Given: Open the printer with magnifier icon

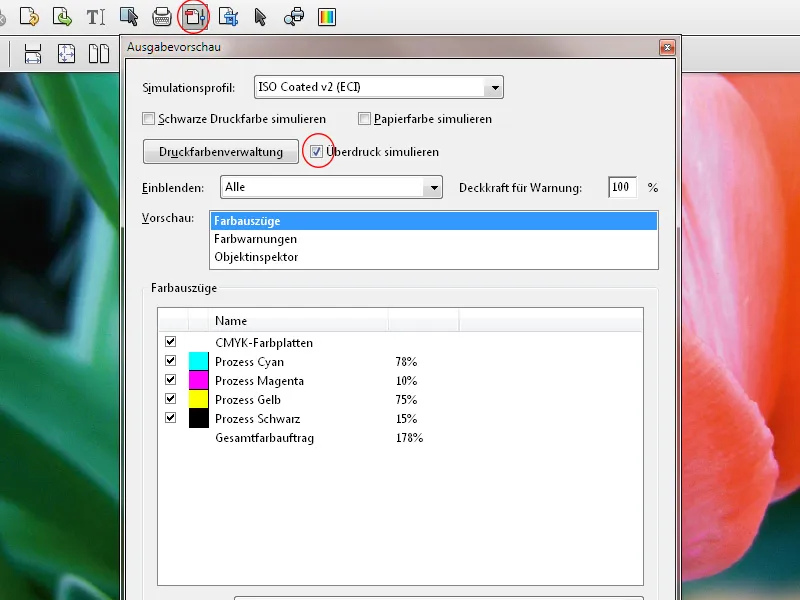Looking at the screenshot, I should point(294,17).
